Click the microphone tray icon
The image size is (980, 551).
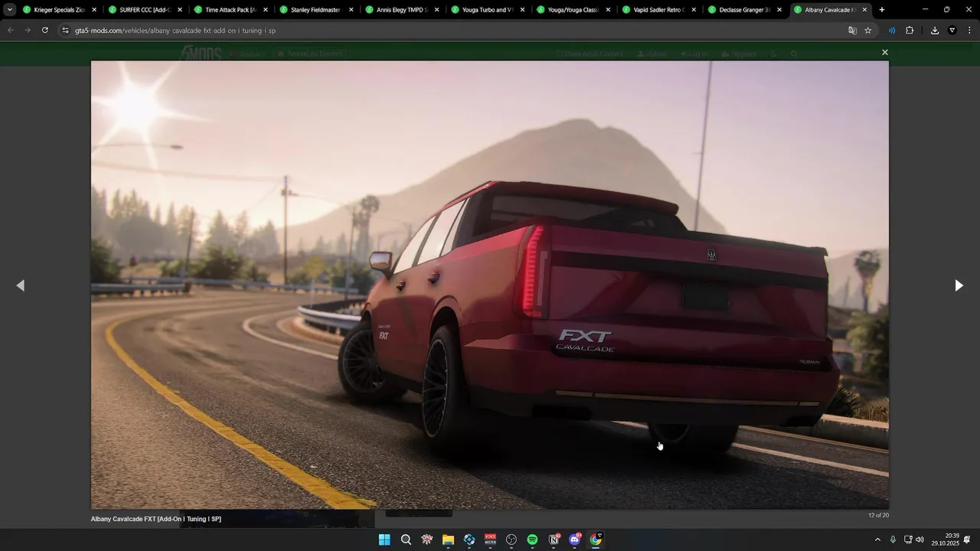(x=893, y=540)
